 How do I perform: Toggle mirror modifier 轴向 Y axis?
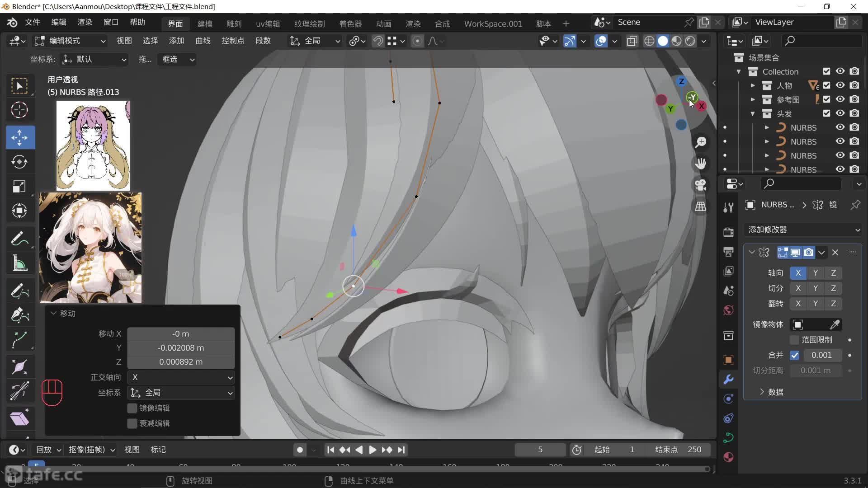[x=815, y=273]
